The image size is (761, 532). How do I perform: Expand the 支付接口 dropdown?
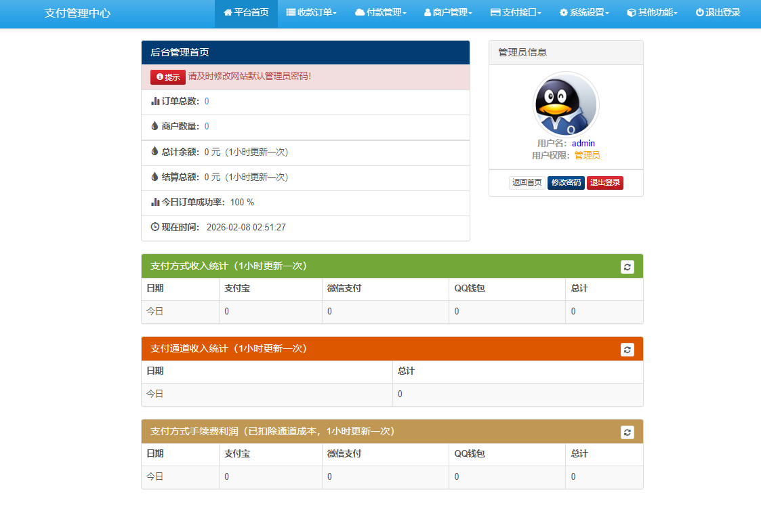coord(516,13)
